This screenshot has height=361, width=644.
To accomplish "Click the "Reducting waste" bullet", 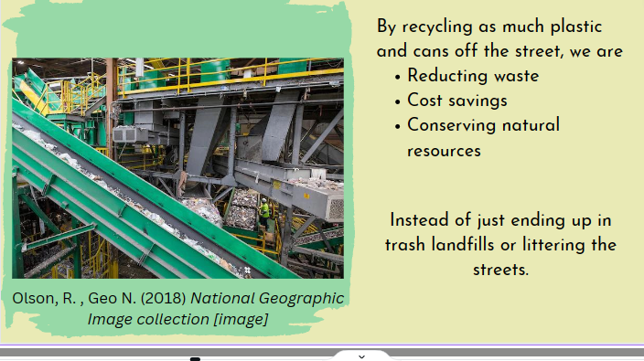I will click(x=473, y=76).
